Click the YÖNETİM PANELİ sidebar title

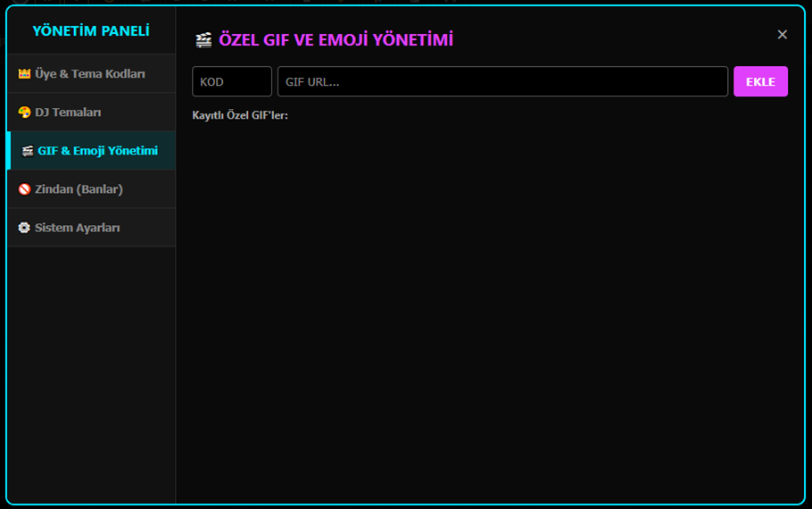91,31
